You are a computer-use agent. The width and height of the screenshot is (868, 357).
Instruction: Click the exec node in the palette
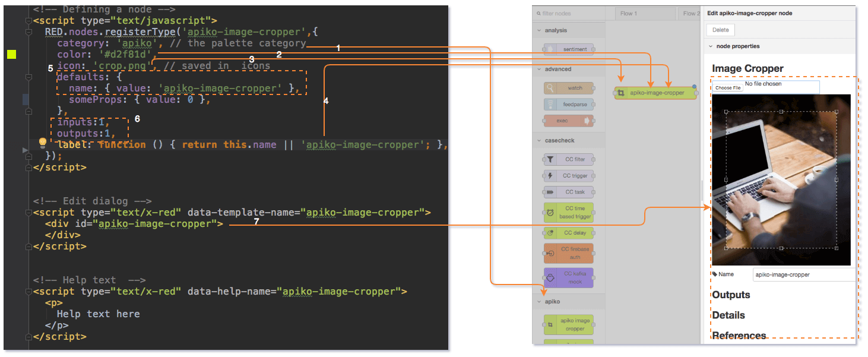pos(568,121)
